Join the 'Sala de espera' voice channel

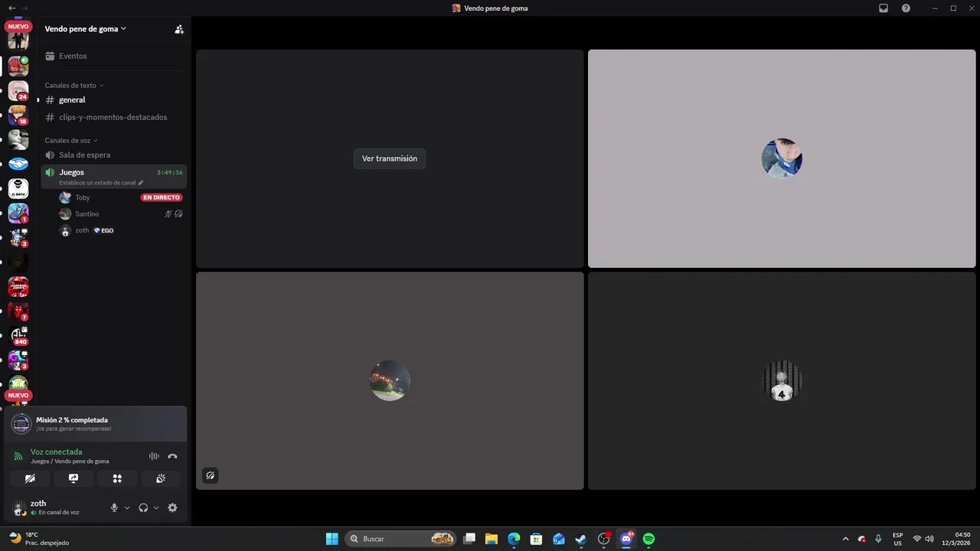[x=113, y=155]
